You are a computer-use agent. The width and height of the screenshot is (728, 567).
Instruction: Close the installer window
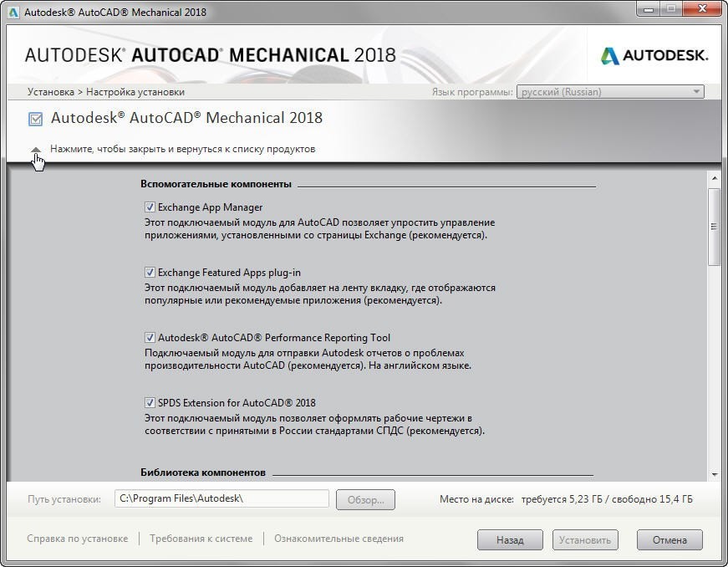point(702,9)
